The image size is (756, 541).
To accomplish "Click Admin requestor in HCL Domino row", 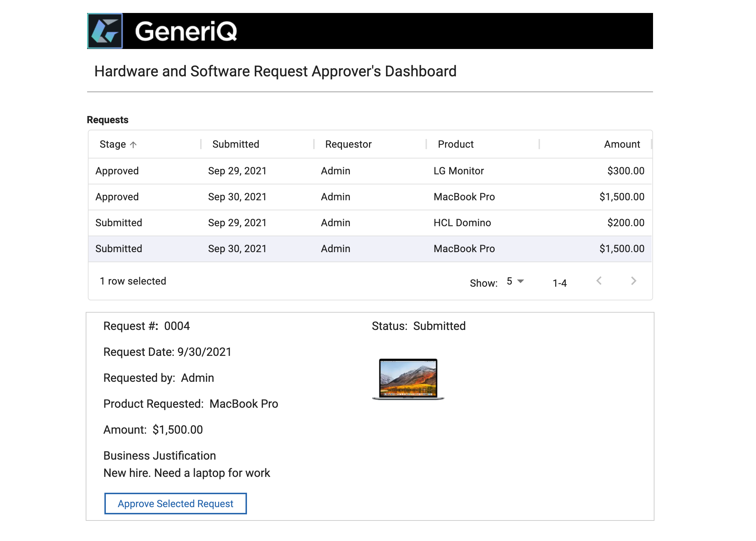I will pyautogui.click(x=336, y=223).
